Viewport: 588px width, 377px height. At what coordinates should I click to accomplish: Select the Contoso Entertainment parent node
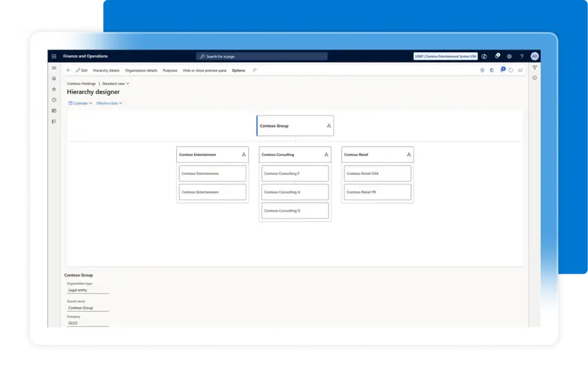coord(212,155)
